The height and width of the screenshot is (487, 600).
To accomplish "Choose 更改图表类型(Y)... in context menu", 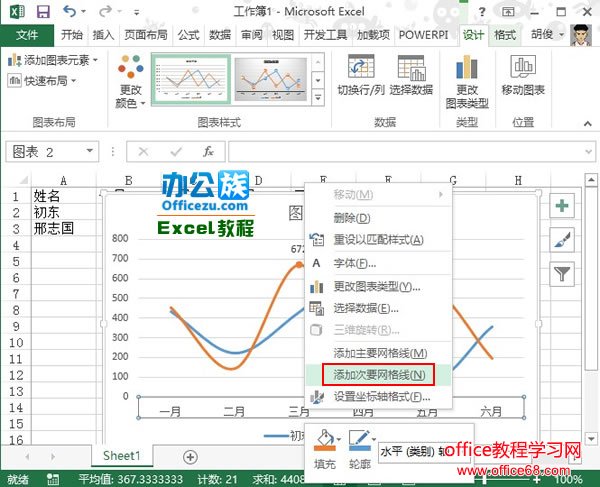I will click(x=379, y=287).
